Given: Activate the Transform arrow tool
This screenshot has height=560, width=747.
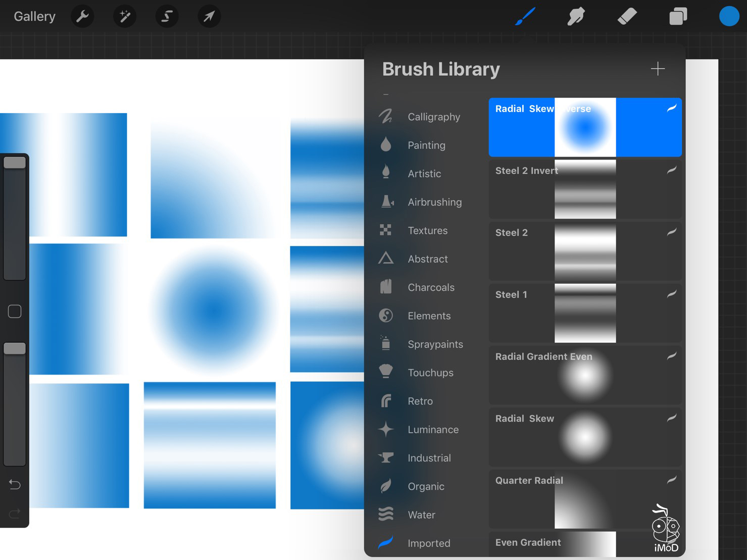Looking at the screenshot, I should pos(209,17).
